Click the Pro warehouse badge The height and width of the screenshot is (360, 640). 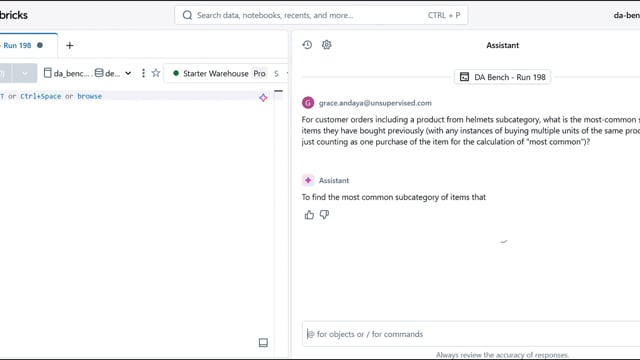(259, 73)
